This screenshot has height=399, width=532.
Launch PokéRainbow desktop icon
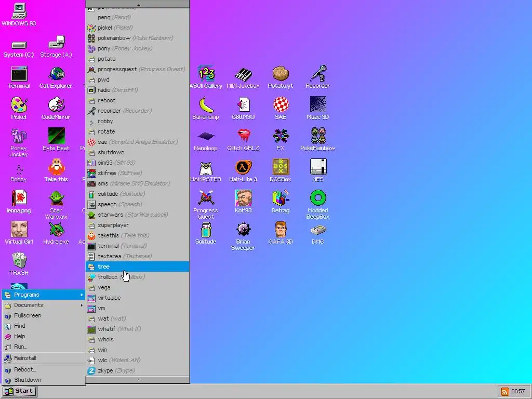pyautogui.click(x=318, y=139)
